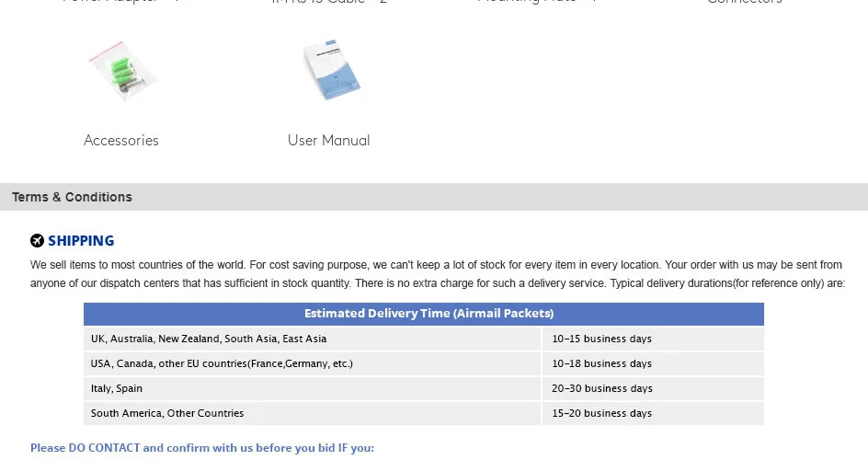Click the Estimated Delivery Time table header
Screen dimensions: 868x460
[x=424, y=314]
